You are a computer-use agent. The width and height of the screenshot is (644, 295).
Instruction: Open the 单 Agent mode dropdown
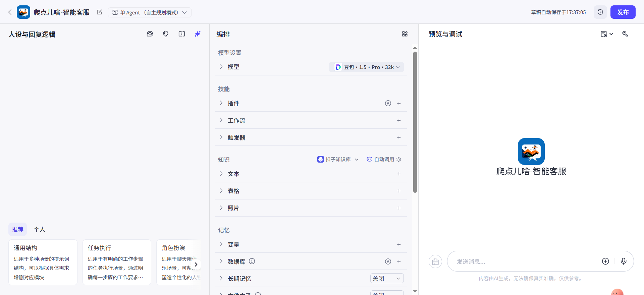tap(150, 12)
